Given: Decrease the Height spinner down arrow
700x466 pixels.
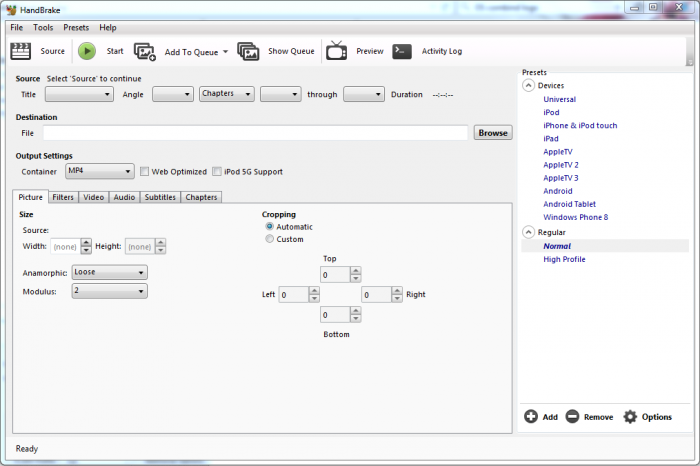Looking at the screenshot, I should pos(161,250).
